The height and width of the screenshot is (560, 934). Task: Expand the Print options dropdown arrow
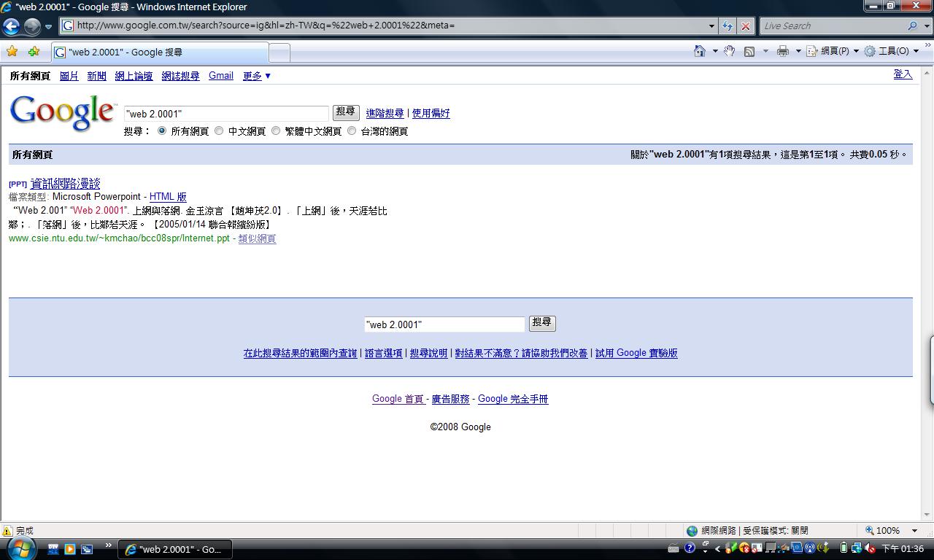point(798,51)
